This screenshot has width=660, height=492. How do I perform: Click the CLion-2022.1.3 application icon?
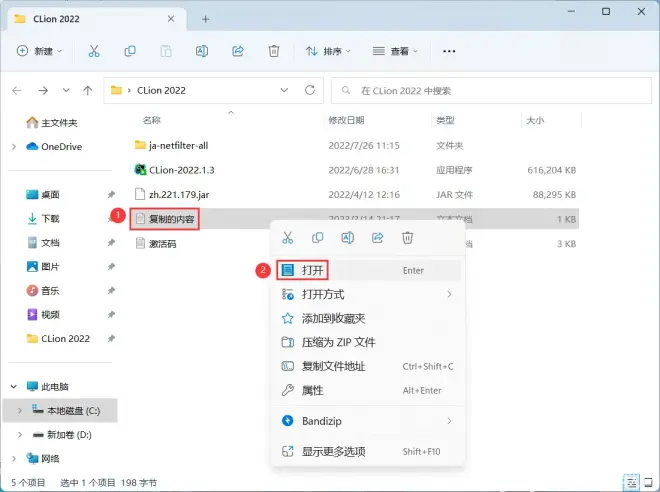(x=140, y=170)
